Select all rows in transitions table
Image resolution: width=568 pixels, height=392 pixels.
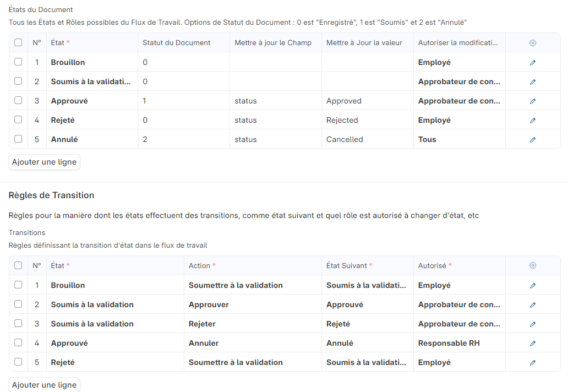[18, 265]
